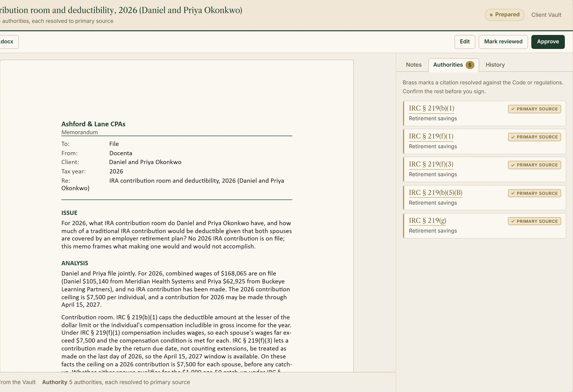The image size is (573, 392).
Task: Open IRC § 219(b)(1) citation link
Action: (431, 108)
